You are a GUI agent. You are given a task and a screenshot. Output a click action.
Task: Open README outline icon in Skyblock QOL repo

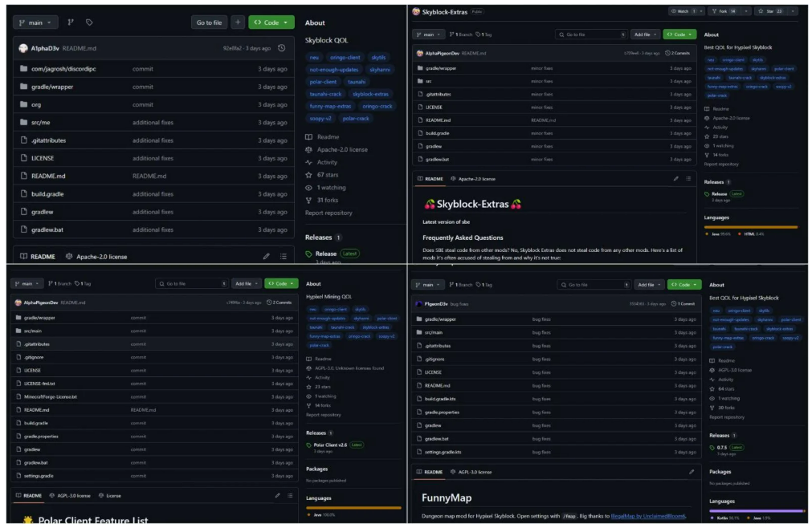pyautogui.click(x=284, y=256)
